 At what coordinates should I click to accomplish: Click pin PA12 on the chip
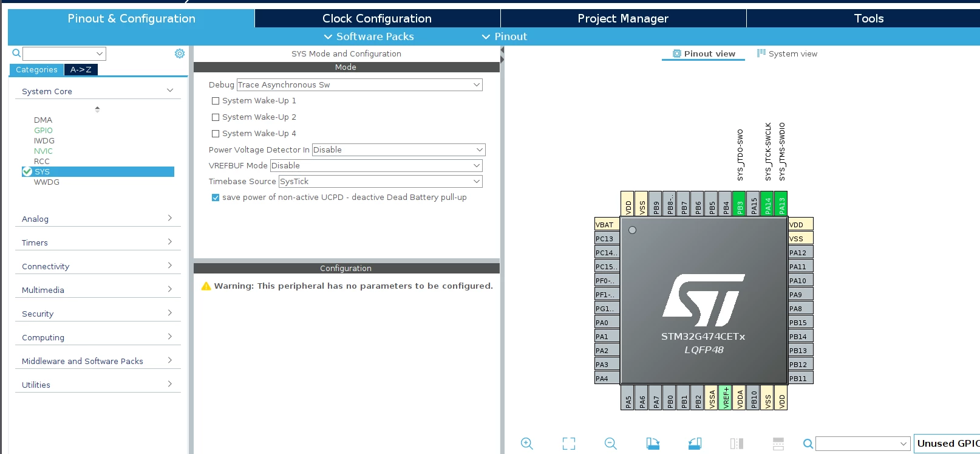point(801,252)
